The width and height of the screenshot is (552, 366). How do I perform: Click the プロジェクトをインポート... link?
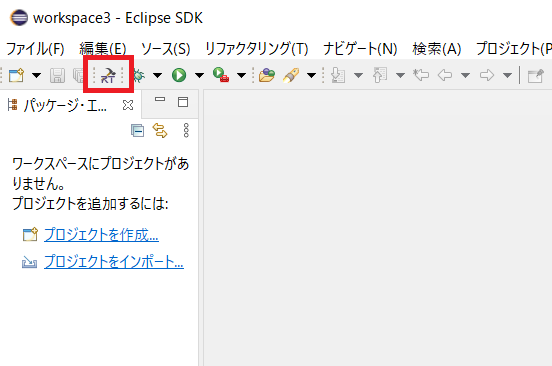coord(114,261)
